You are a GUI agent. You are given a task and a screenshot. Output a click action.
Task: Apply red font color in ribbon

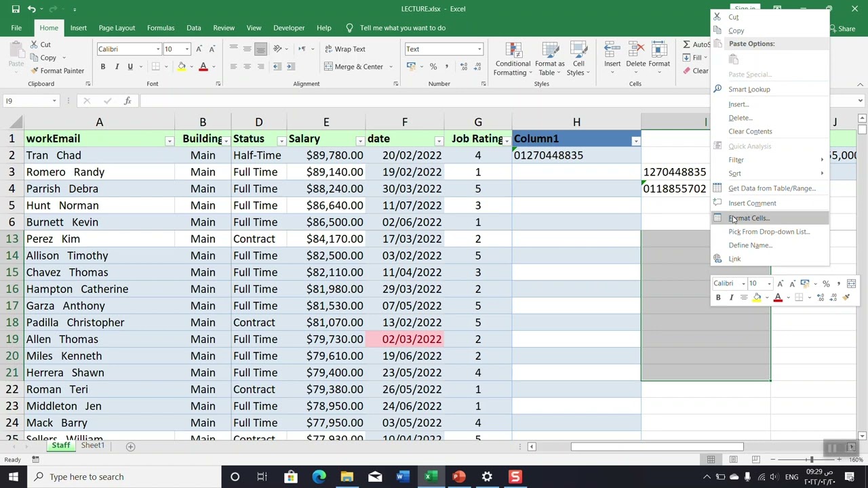[x=203, y=66]
